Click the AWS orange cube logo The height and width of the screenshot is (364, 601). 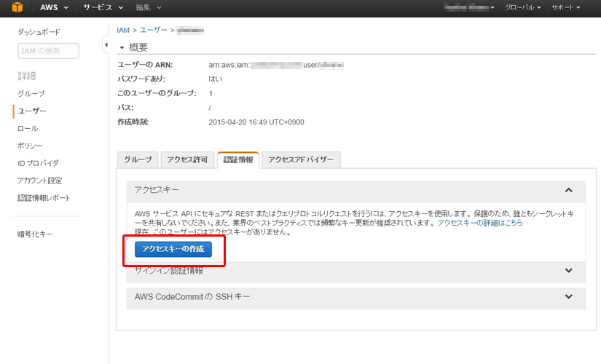coord(15,7)
